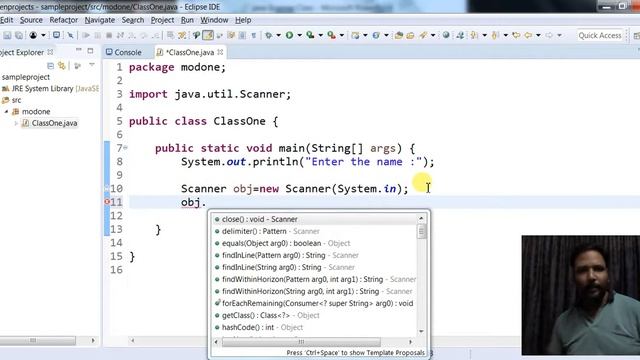Open the Source menu
640x360 pixels.
(31, 20)
